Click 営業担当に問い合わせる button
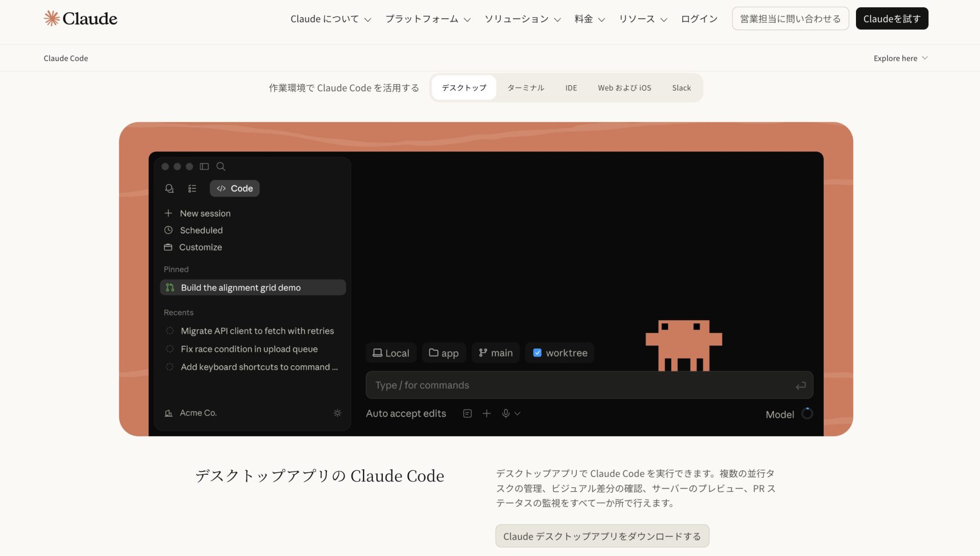This screenshot has width=980, height=556. 790,18
